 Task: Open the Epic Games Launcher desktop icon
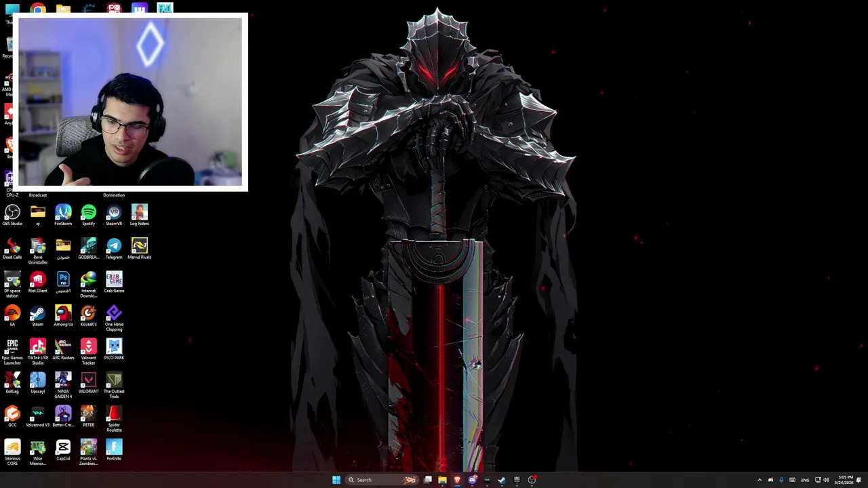[x=12, y=350]
